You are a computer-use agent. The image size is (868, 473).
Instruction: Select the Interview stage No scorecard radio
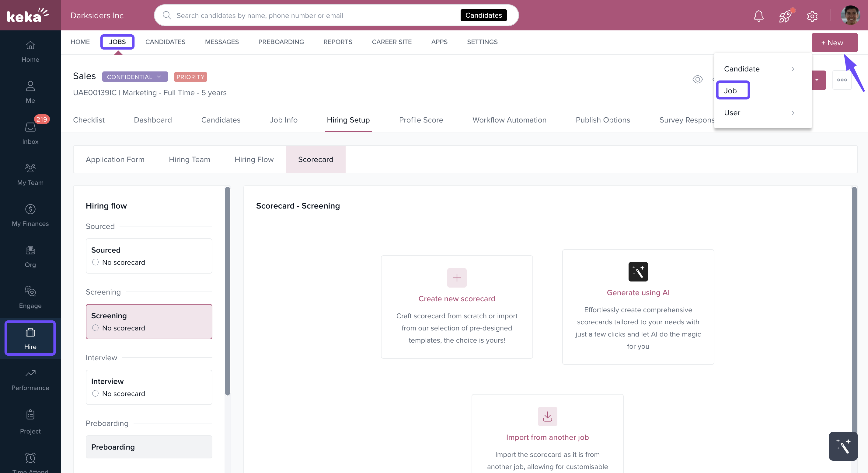click(95, 393)
